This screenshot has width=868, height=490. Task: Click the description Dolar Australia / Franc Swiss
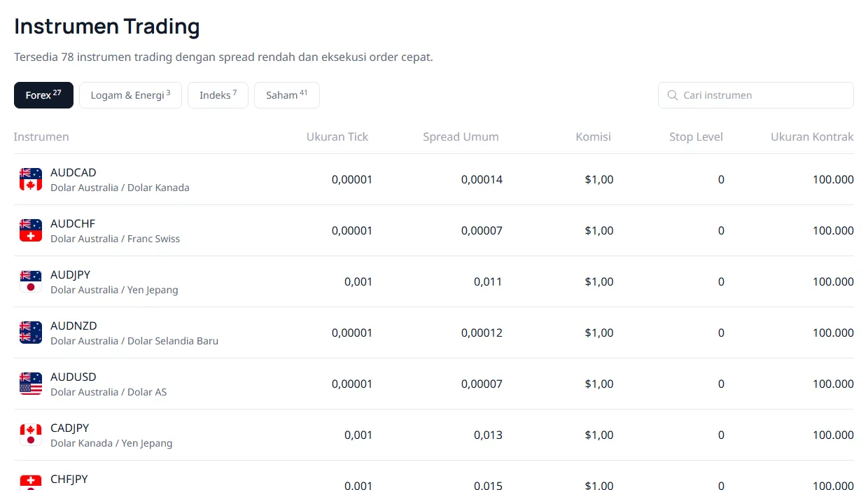coord(115,239)
